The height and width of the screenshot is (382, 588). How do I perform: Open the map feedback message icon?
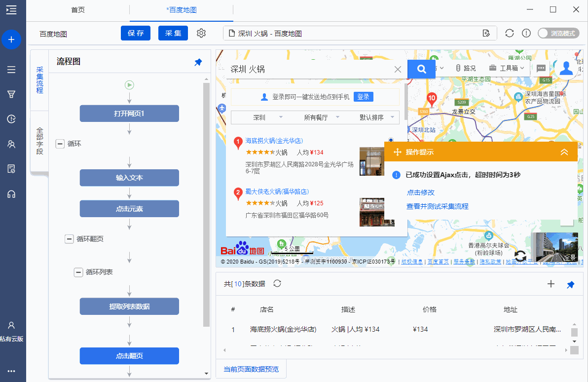541,68
